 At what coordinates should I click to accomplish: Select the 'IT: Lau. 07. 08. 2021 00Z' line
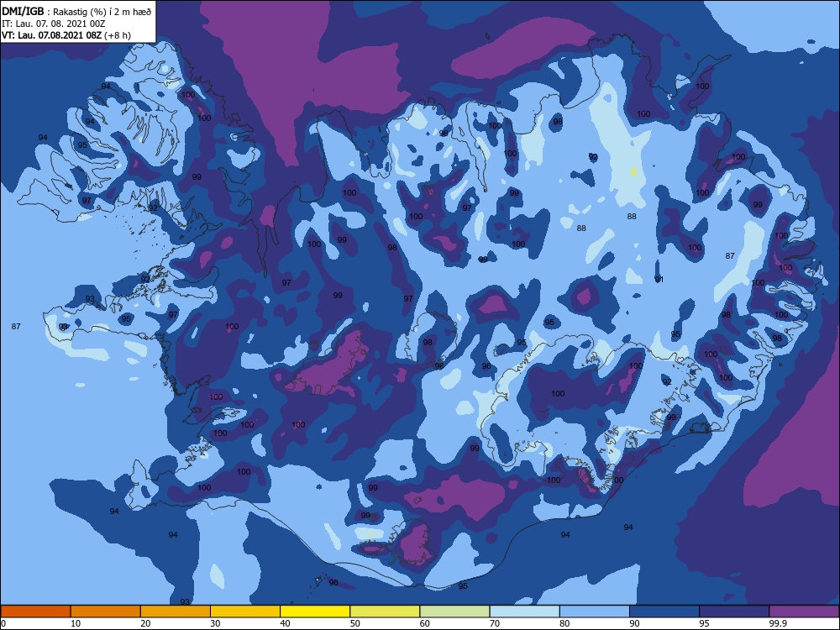(54, 24)
